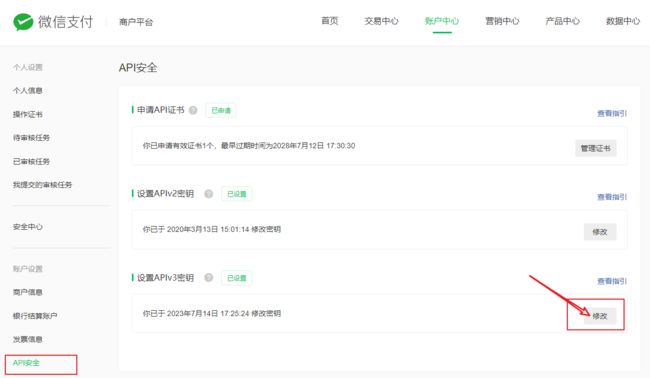Screen dimensions: 650x378
Task: Select 账户中心 tab
Action: (442, 21)
